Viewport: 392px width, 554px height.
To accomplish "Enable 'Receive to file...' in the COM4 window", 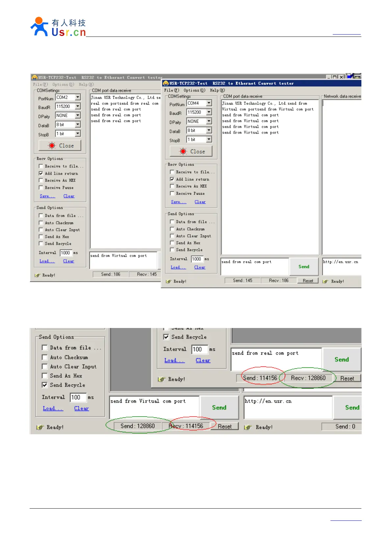I will point(172,172).
